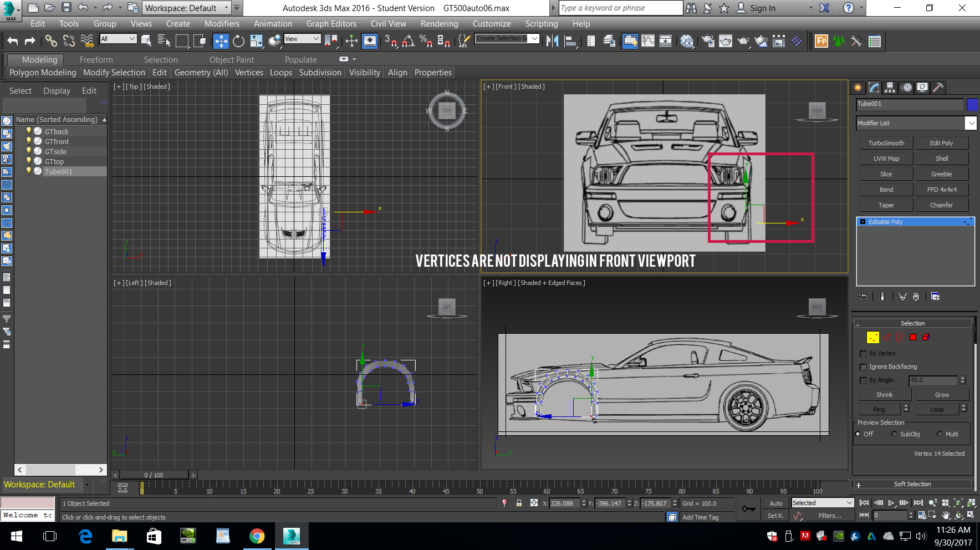Click the Render Production teapot icon
The width and height of the screenshot is (980, 550).
coord(743,41)
